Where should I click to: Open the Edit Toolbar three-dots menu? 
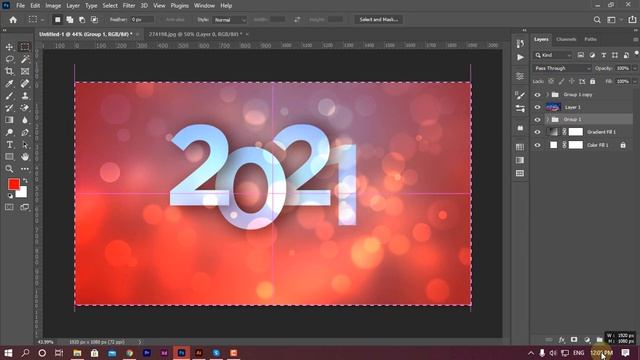click(x=24, y=169)
